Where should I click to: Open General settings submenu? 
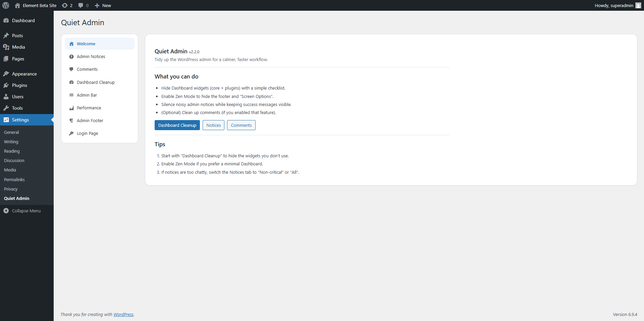pos(27,132)
